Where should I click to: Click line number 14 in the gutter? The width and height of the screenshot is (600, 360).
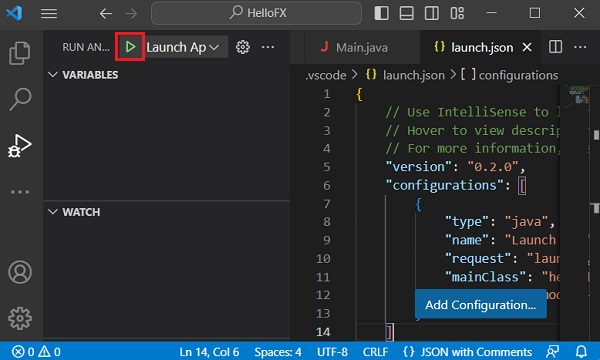323,332
